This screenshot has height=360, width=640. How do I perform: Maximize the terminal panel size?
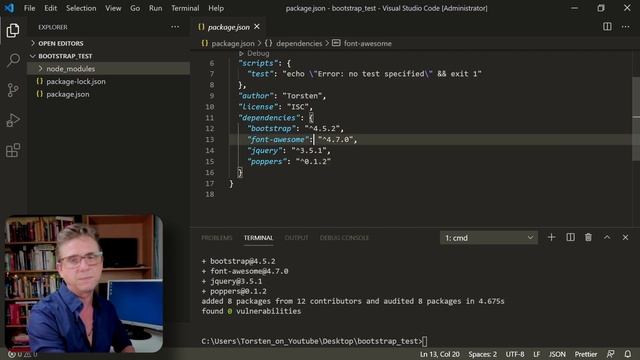[607, 237]
